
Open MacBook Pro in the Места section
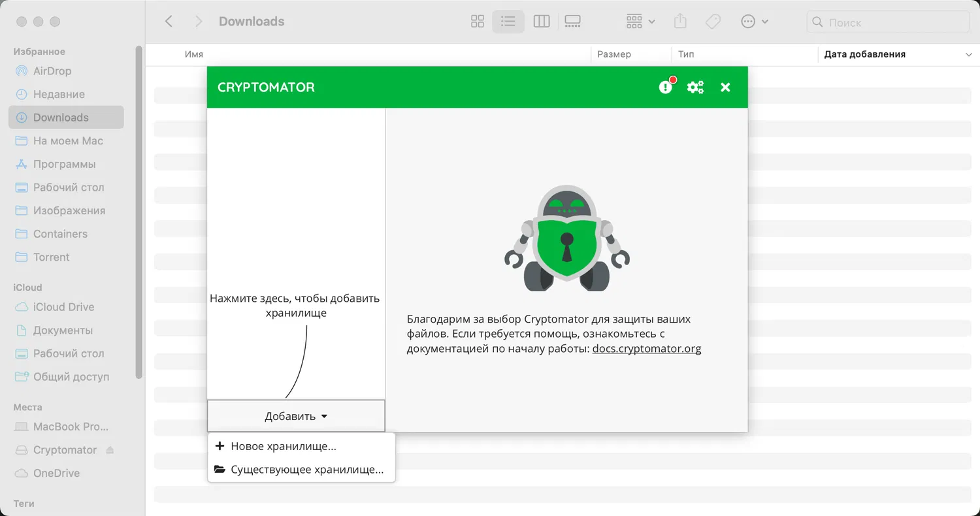pos(66,427)
